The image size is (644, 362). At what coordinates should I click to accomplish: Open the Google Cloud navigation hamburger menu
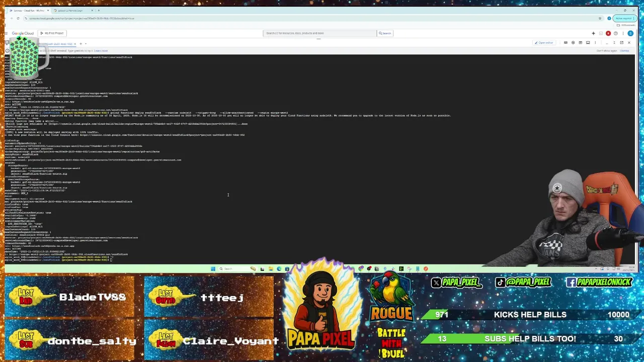[x=7, y=33]
